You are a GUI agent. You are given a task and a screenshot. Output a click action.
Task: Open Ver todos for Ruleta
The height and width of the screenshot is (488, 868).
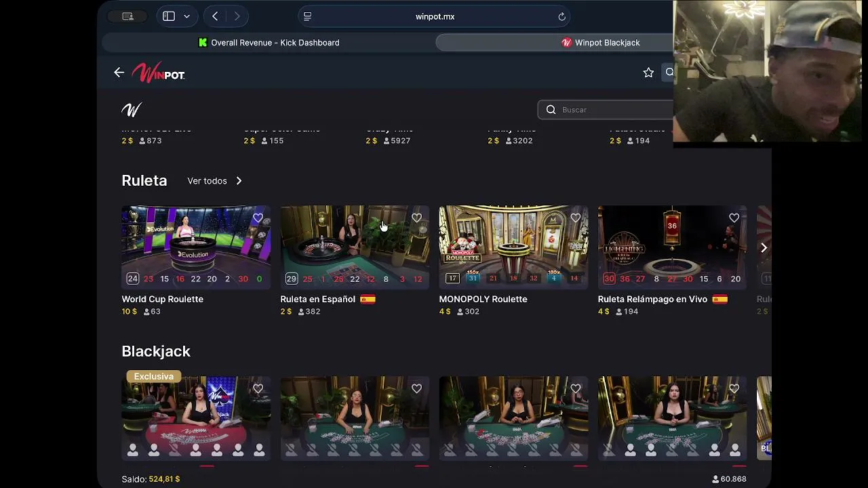(x=207, y=181)
